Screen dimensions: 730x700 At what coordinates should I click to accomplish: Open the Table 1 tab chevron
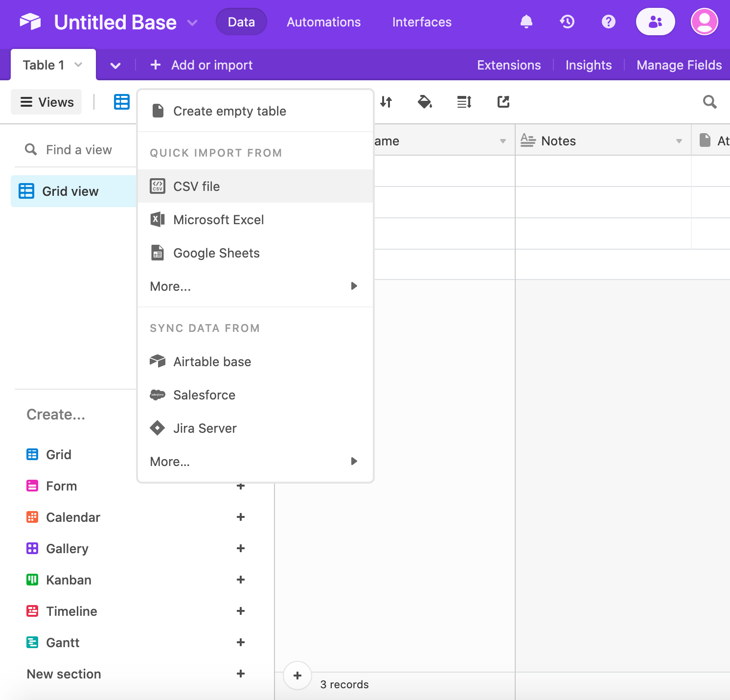78,65
